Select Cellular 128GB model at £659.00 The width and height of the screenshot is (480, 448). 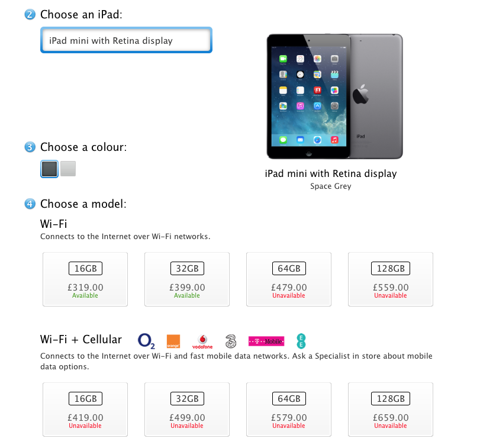coord(391,409)
